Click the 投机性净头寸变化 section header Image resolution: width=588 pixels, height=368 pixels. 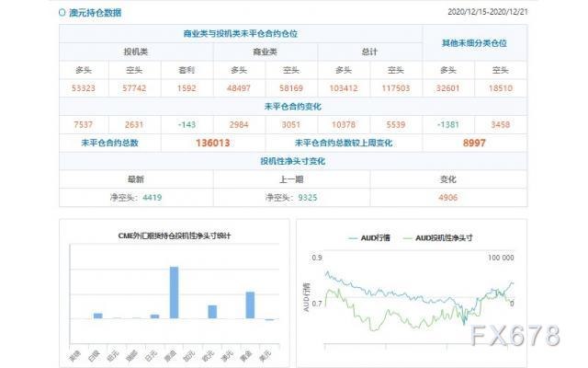point(293,161)
